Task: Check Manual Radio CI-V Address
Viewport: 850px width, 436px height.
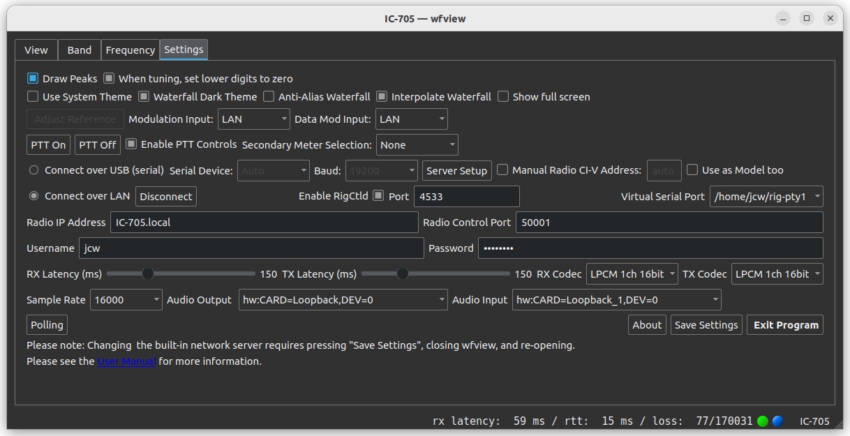Action: [503, 170]
